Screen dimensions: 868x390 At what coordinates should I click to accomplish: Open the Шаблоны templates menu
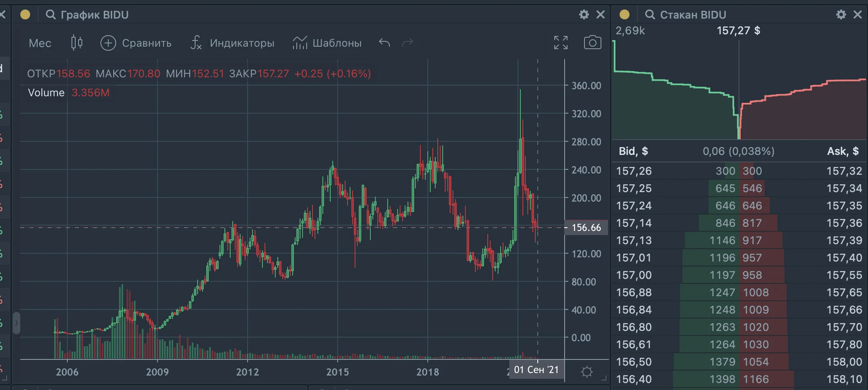click(327, 43)
